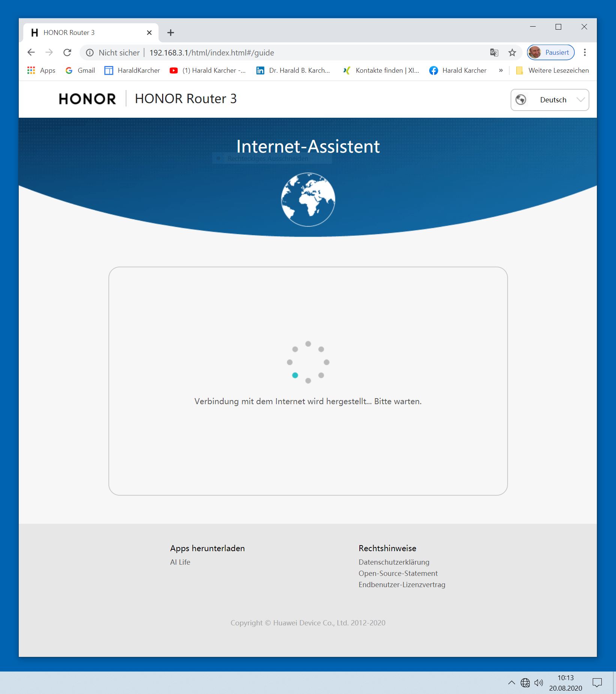The height and width of the screenshot is (694, 616).
Task: Click the HONOR logo
Action: (87, 99)
